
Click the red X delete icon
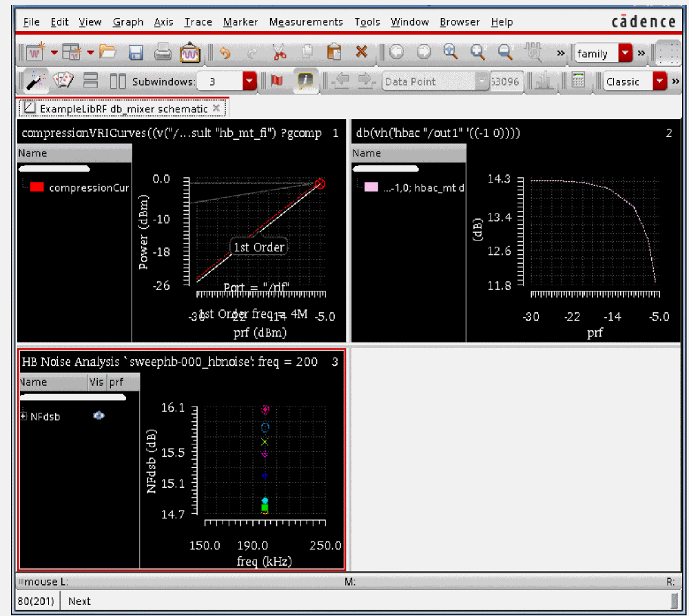361,52
